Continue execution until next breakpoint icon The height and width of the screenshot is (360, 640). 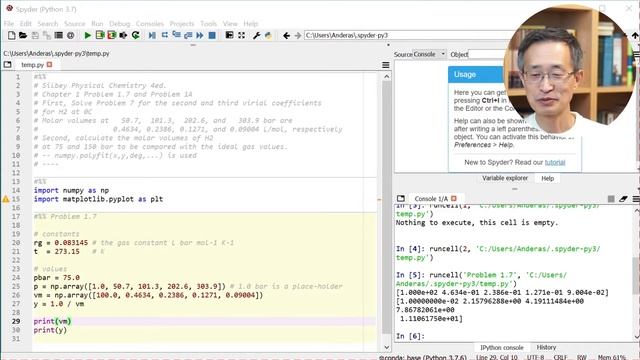pyautogui.click(x=200, y=36)
